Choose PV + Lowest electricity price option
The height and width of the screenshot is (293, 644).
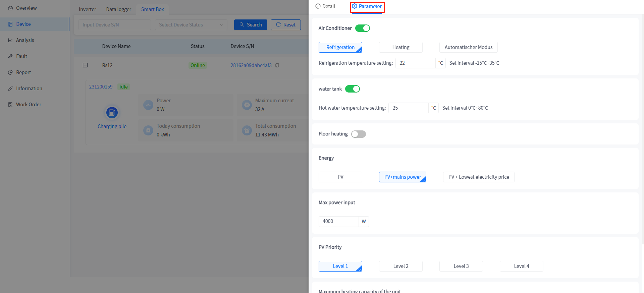[479, 177]
